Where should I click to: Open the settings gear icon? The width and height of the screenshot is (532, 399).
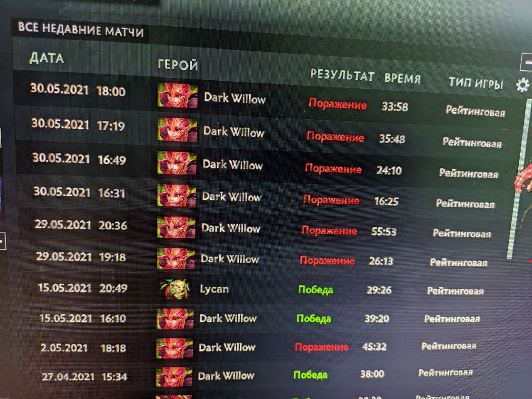[x=522, y=85]
